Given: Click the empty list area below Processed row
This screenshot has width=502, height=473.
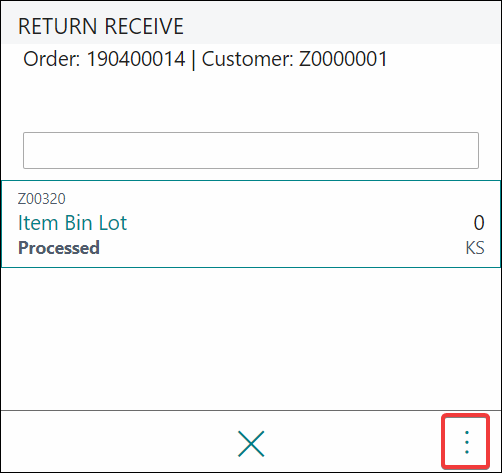Looking at the screenshot, I should coord(251,338).
